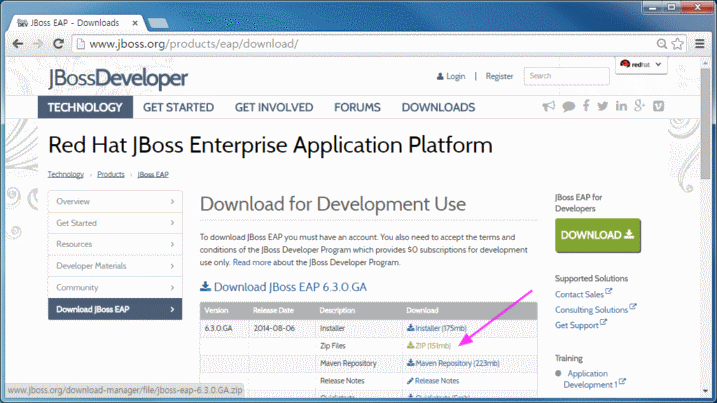This screenshot has height=403, width=717.
Task: Download the ZIP (151mb) file
Action: coord(429,346)
